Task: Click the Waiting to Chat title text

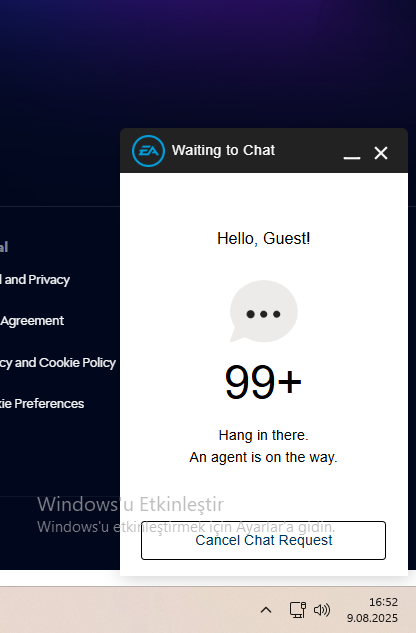Action: click(x=223, y=150)
